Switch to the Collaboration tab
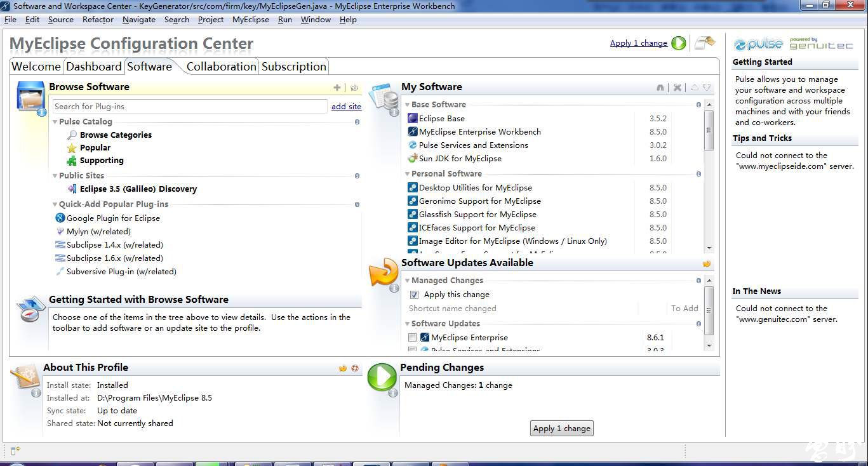The image size is (868, 466). point(221,67)
